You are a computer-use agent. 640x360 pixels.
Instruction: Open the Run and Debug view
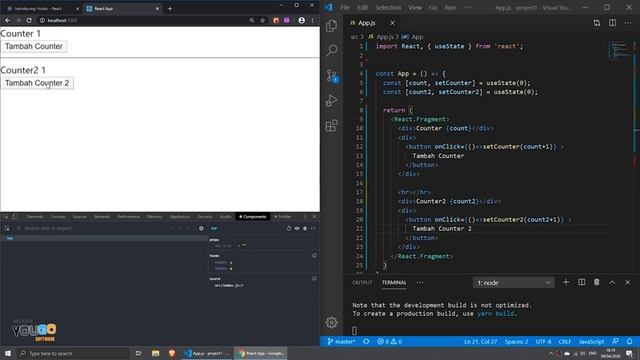331,100
